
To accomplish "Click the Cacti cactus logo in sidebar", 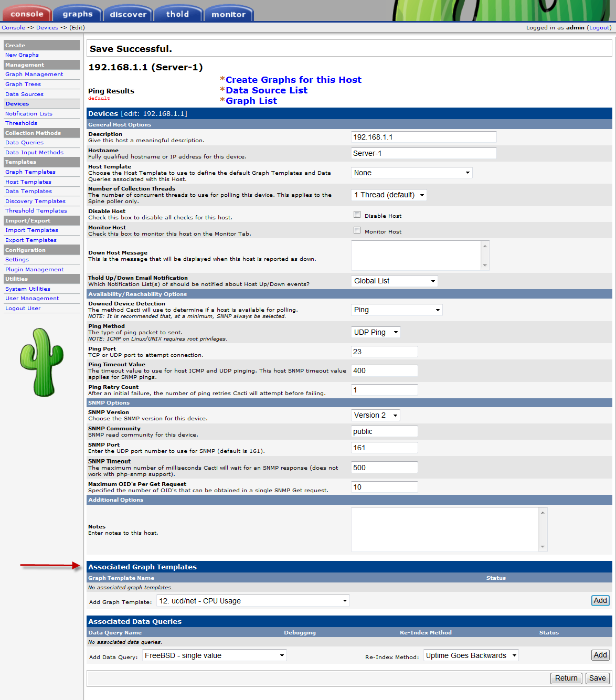I will coord(41,362).
